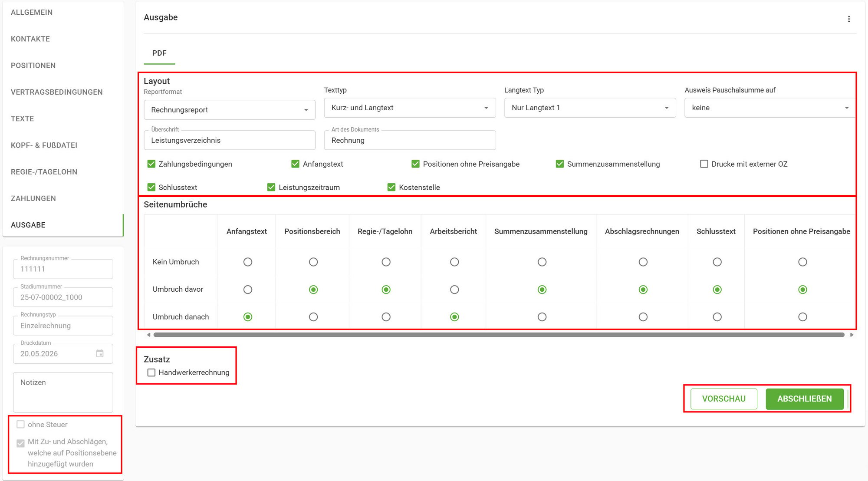This screenshot has height=481, width=868.
Task: Uncheck the Zahlungsbedingungen checkbox
Action: 151,164
